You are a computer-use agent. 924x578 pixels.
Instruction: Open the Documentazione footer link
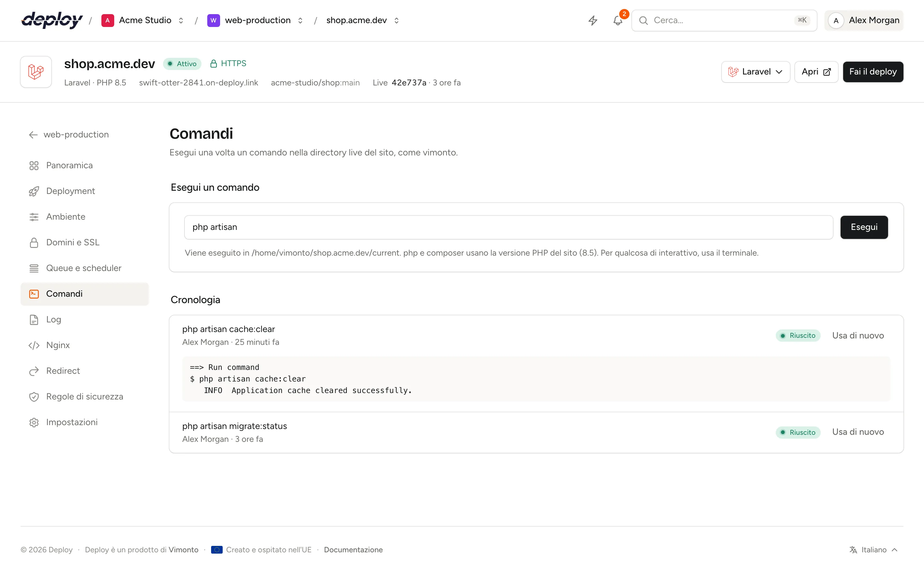pyautogui.click(x=353, y=550)
